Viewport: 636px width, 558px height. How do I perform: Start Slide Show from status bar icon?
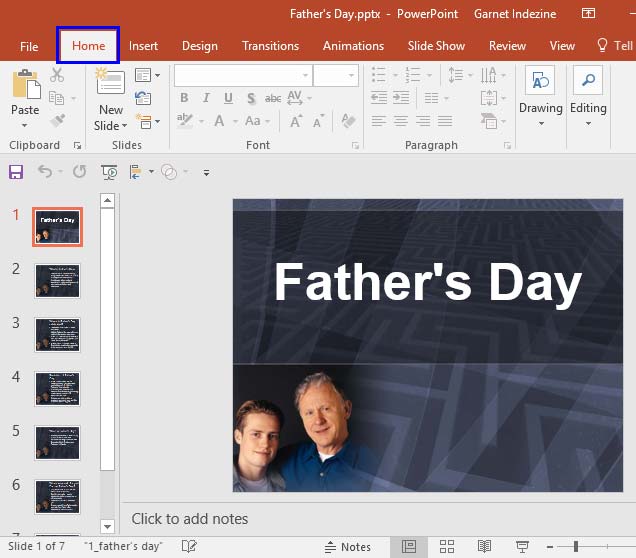click(x=522, y=547)
